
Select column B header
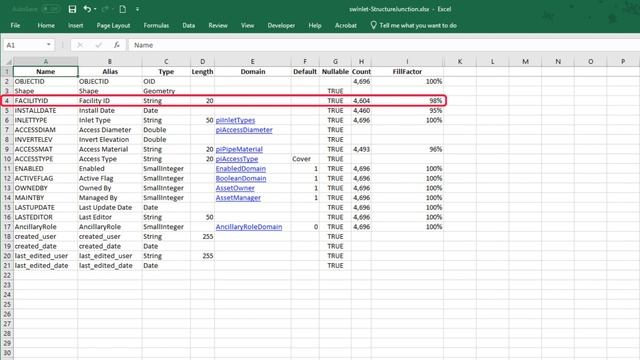tap(110, 62)
